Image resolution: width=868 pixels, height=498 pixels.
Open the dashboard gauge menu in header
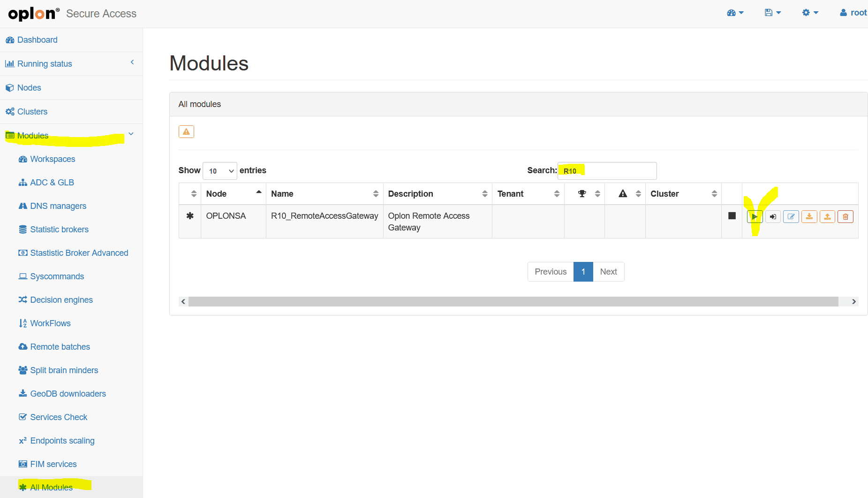pyautogui.click(x=735, y=13)
